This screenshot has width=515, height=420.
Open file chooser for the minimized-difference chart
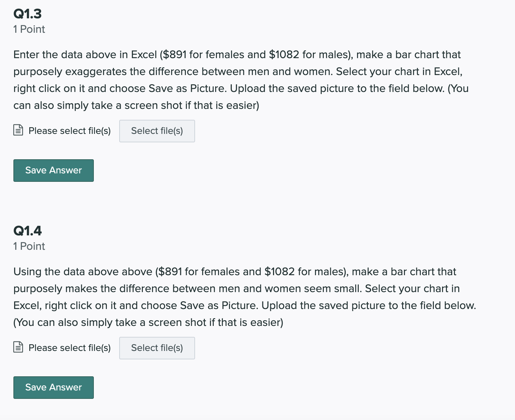(x=157, y=348)
